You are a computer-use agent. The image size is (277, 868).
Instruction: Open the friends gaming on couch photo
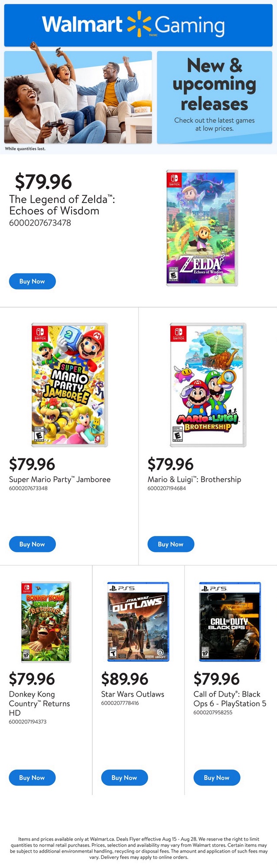tap(78, 97)
